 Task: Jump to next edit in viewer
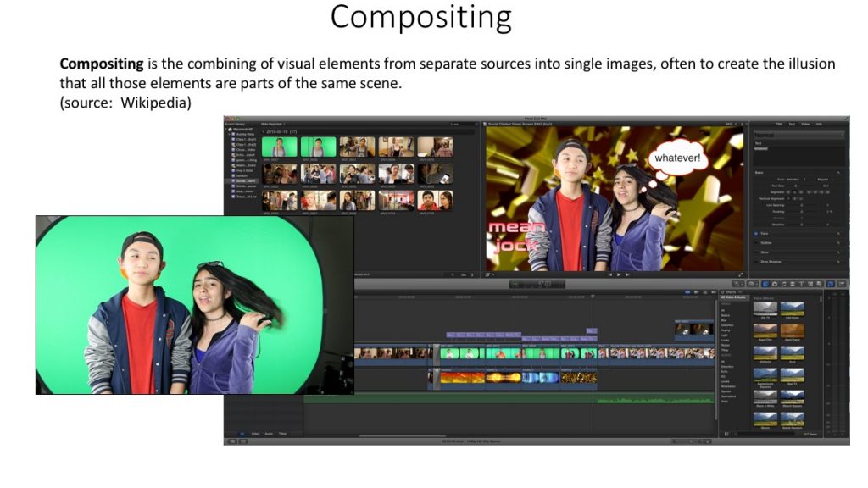628,274
